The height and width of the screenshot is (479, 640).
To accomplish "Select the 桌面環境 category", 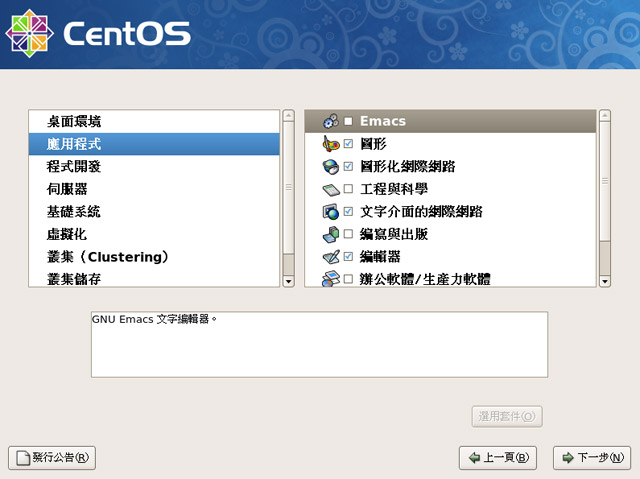I will point(154,121).
